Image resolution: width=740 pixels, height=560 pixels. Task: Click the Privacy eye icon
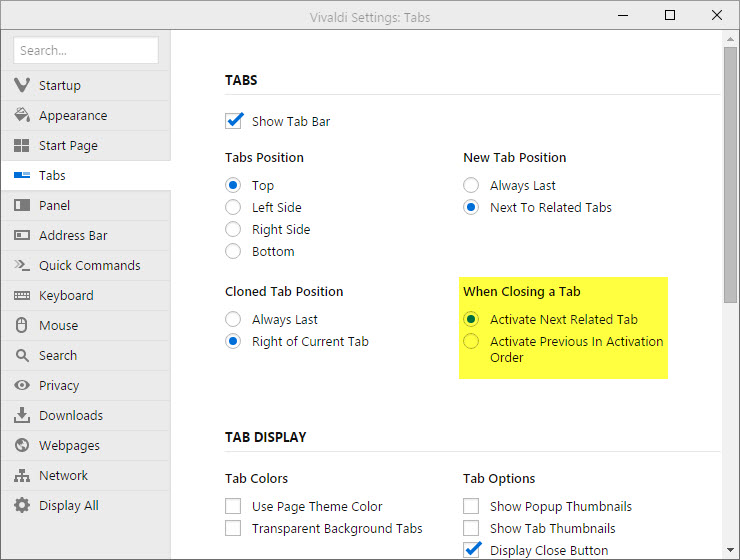[22, 385]
